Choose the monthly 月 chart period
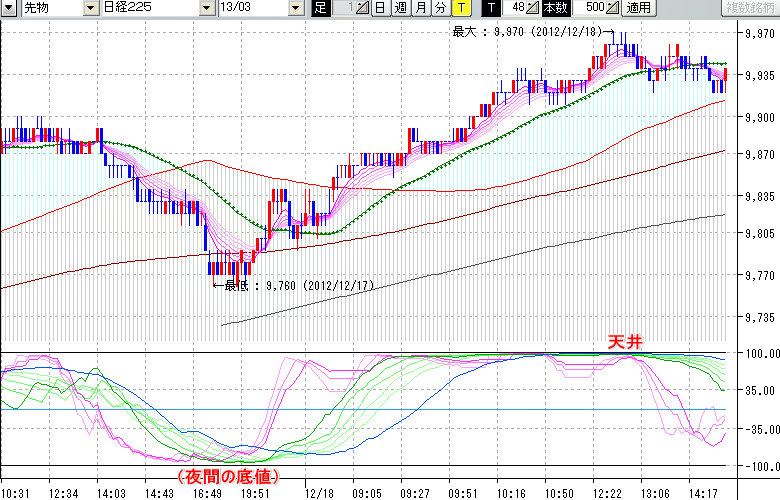Image resolution: width=780 pixels, height=500 pixels. [419, 8]
